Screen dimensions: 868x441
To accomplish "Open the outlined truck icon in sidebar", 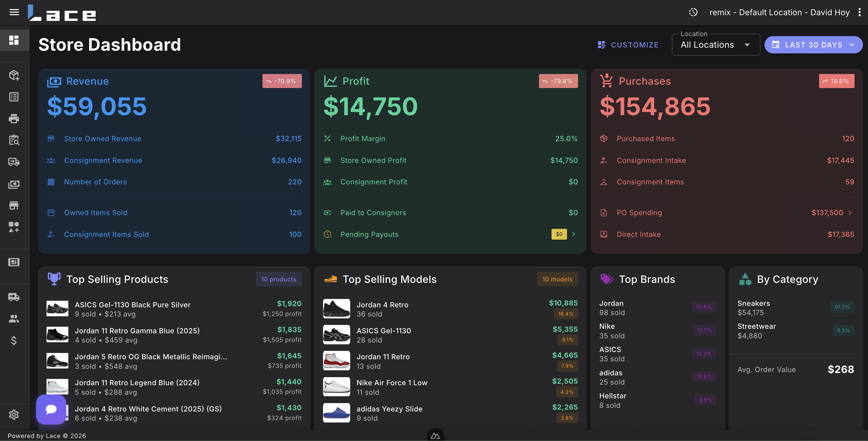I will click(14, 162).
